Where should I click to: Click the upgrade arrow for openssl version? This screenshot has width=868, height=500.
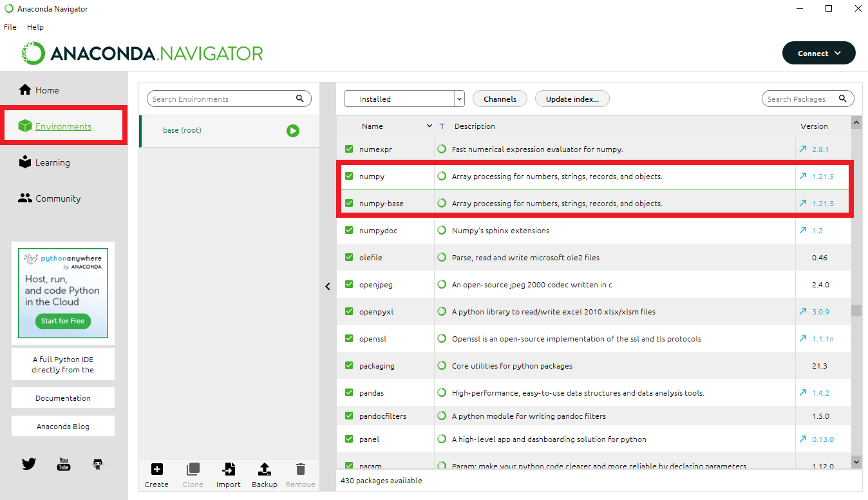tap(803, 338)
